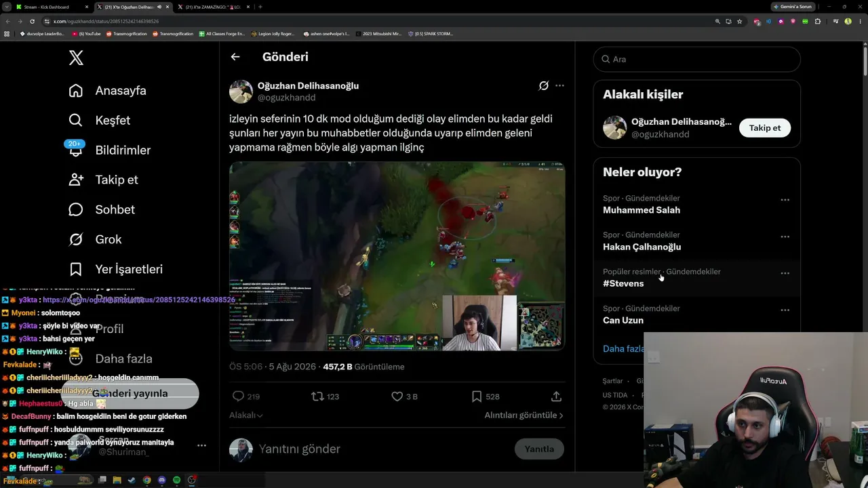Follow Oğuzhan with the Takip et button
Image resolution: width=868 pixels, height=488 pixels.
coord(765,127)
